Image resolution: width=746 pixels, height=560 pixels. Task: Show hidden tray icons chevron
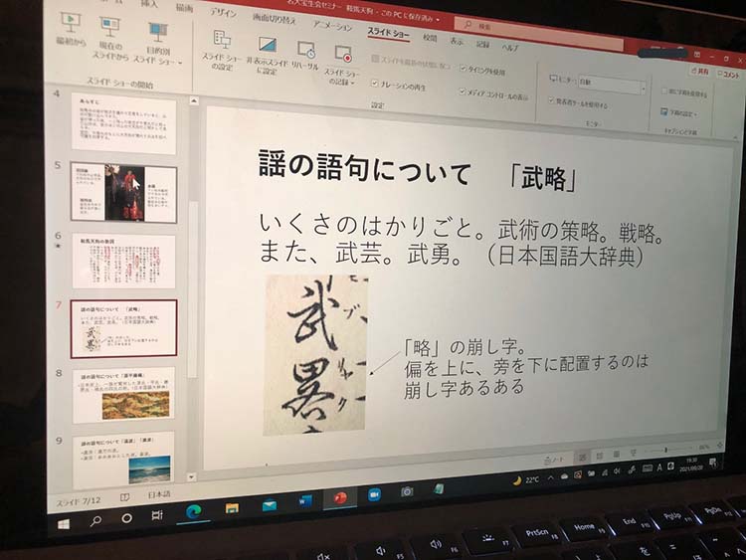[550, 477]
